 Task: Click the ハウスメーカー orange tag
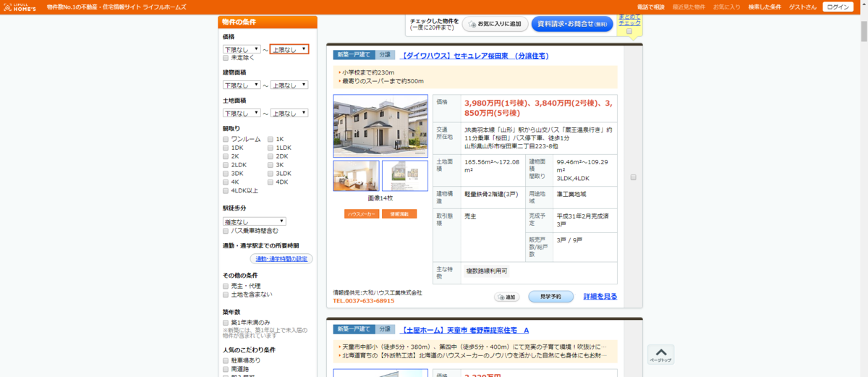pos(362,214)
